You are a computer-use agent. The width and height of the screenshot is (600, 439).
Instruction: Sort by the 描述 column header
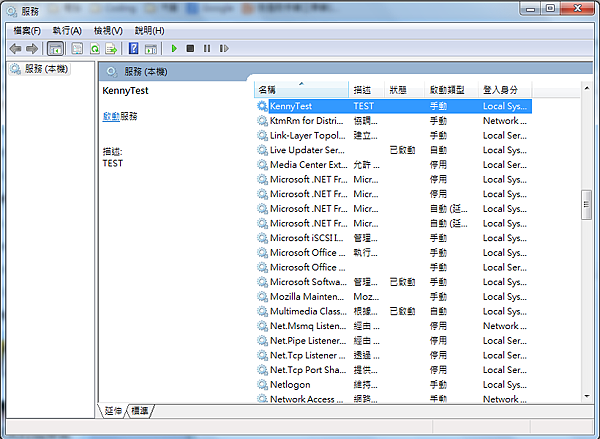coord(366,90)
